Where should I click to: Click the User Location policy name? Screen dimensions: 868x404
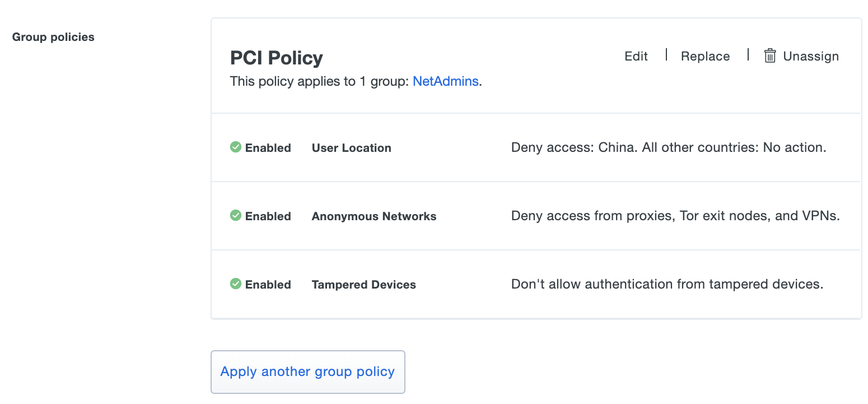[351, 147]
